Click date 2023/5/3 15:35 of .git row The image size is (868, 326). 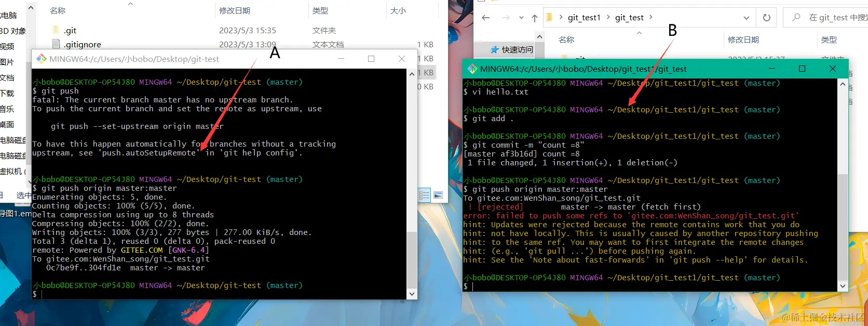[247, 31]
